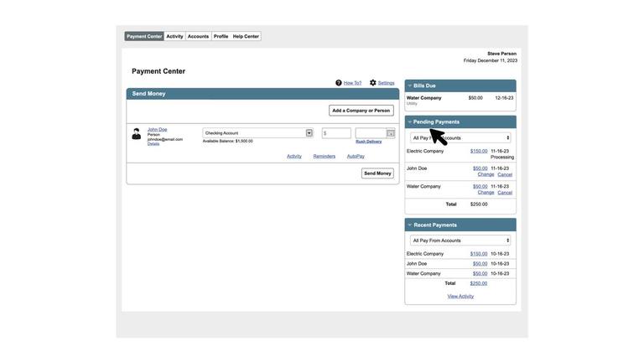The width and height of the screenshot is (644, 362).
Task: Open the Reminders link
Action: click(324, 157)
